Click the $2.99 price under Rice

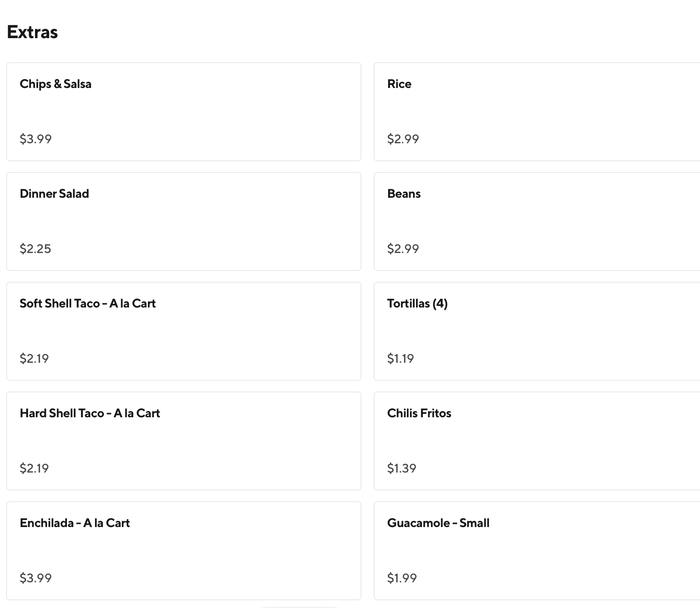click(403, 139)
